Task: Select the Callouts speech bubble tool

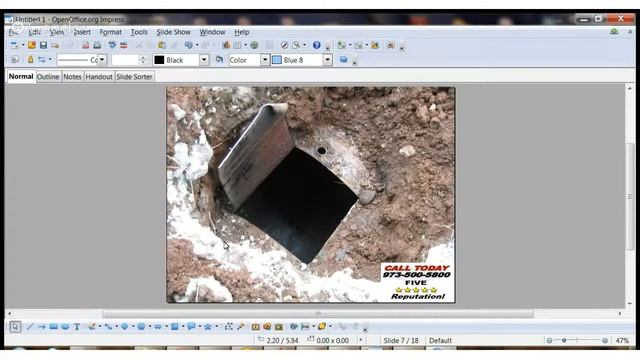Action: 191,327
